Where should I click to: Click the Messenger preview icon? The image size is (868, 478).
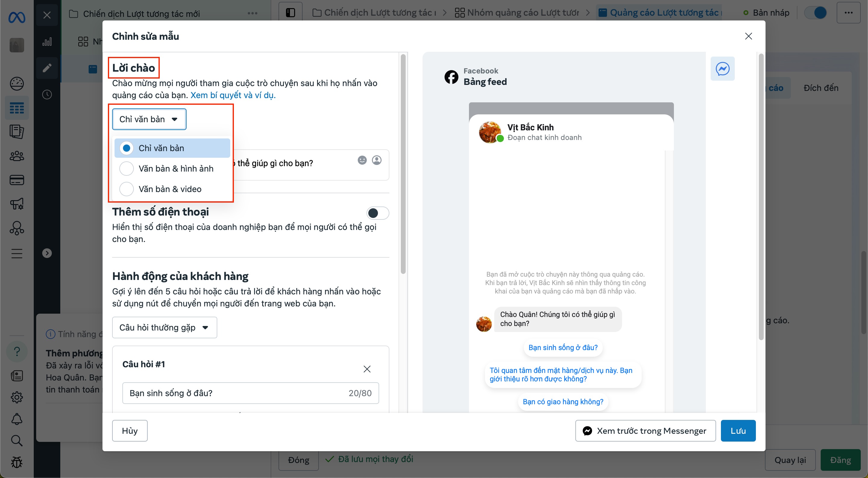(x=722, y=69)
